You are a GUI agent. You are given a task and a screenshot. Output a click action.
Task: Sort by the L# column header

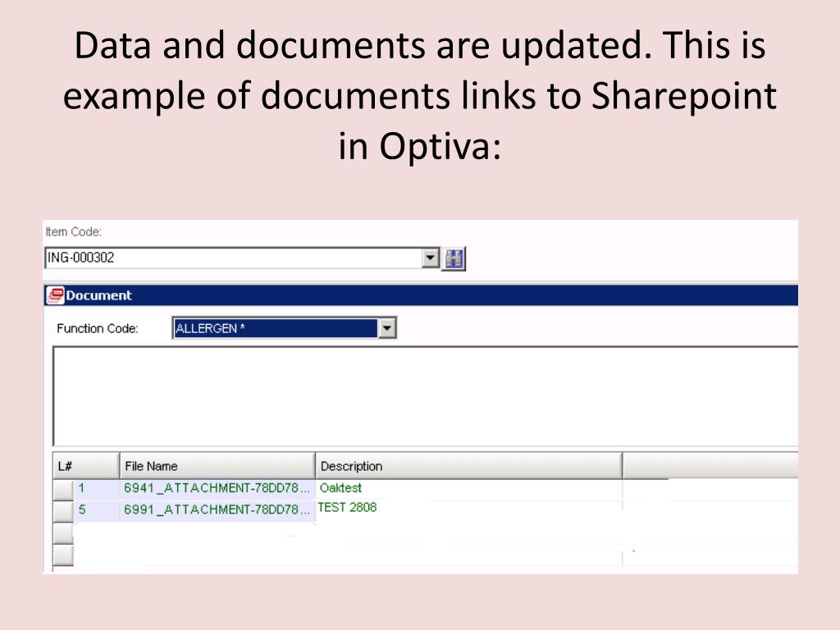(x=85, y=466)
